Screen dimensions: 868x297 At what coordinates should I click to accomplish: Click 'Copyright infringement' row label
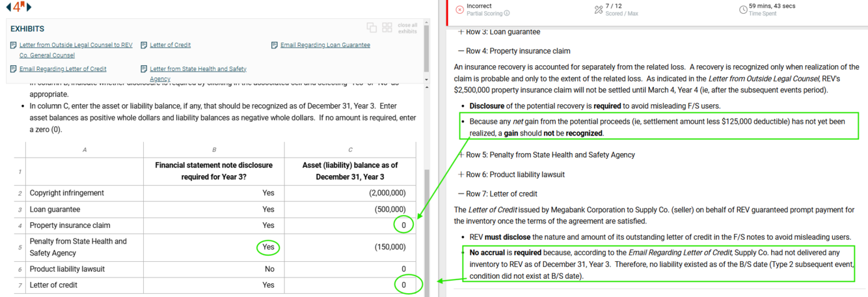tap(66, 193)
